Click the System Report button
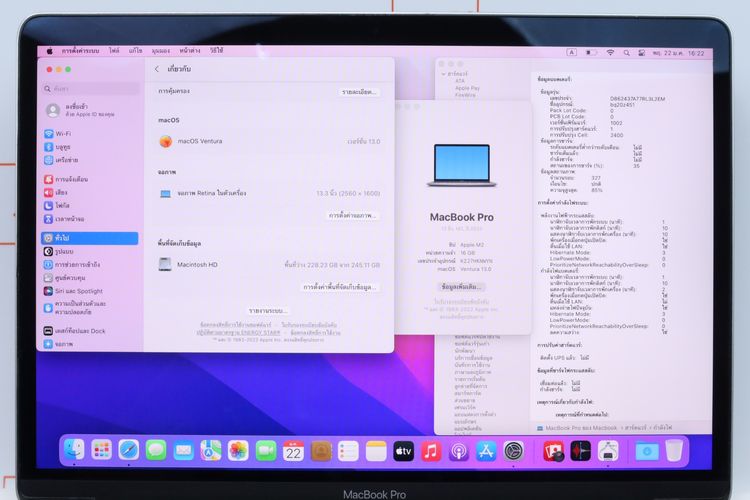 (268, 311)
